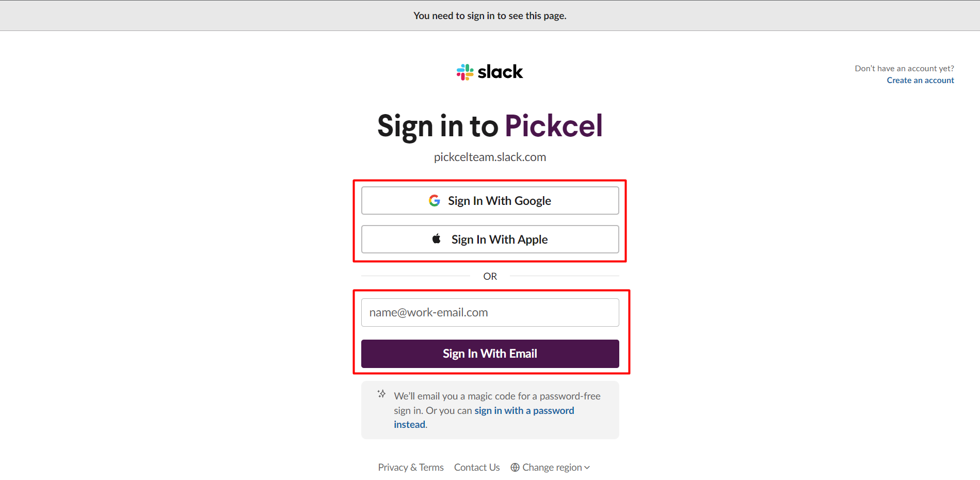Image resolution: width=980 pixels, height=480 pixels.
Task: Open Privacy & Terms page
Action: pos(410,467)
